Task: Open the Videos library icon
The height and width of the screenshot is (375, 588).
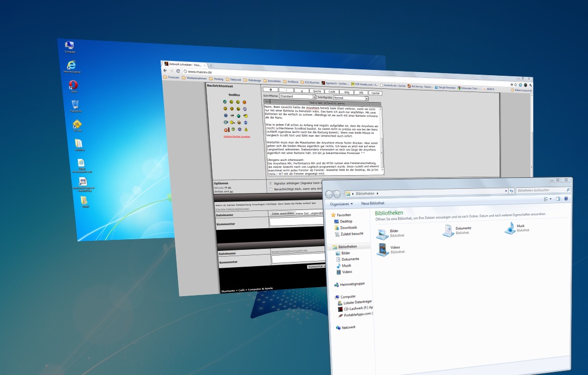Action: 382,249
